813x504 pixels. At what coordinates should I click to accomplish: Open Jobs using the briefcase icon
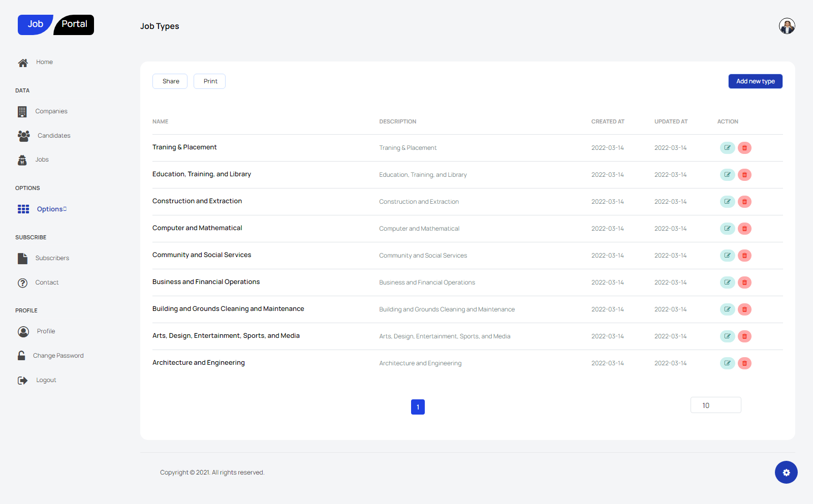(x=23, y=160)
